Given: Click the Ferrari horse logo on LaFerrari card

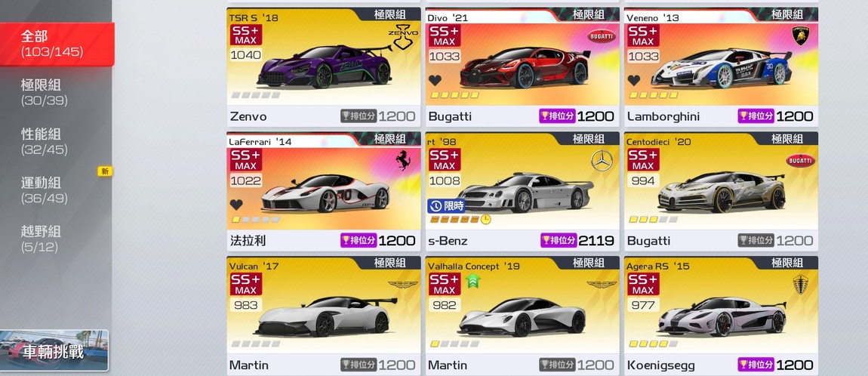Looking at the screenshot, I should coord(403,160).
